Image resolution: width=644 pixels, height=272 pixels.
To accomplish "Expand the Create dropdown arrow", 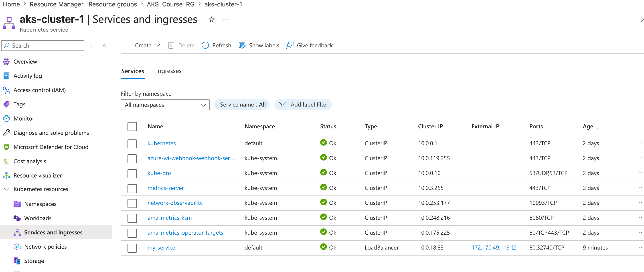I will [x=158, y=45].
